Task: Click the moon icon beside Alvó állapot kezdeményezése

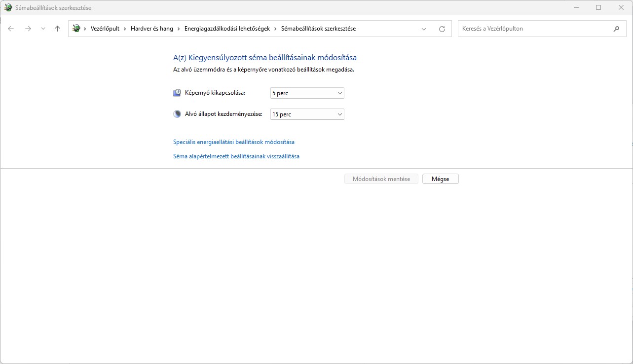Action: coord(177,114)
